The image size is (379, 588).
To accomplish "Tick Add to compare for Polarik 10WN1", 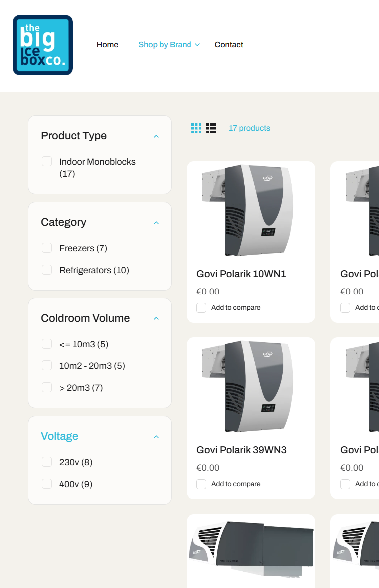I will coord(201,308).
